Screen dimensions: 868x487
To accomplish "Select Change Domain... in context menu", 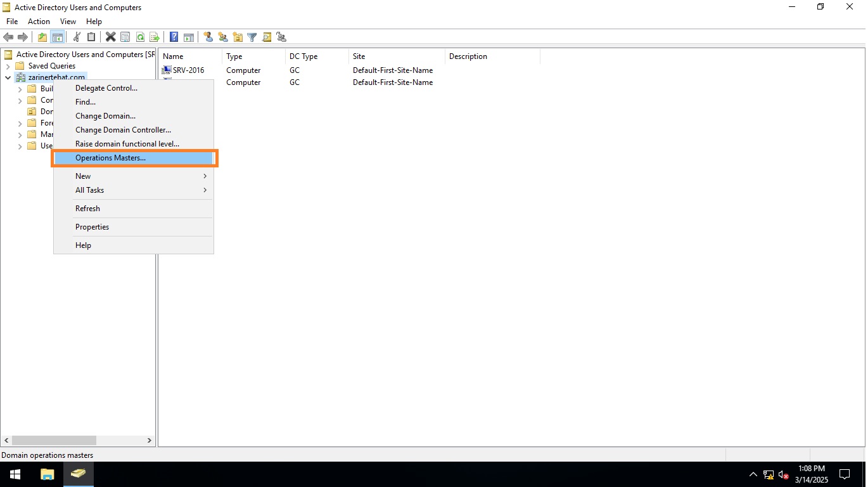I will (134, 116).
